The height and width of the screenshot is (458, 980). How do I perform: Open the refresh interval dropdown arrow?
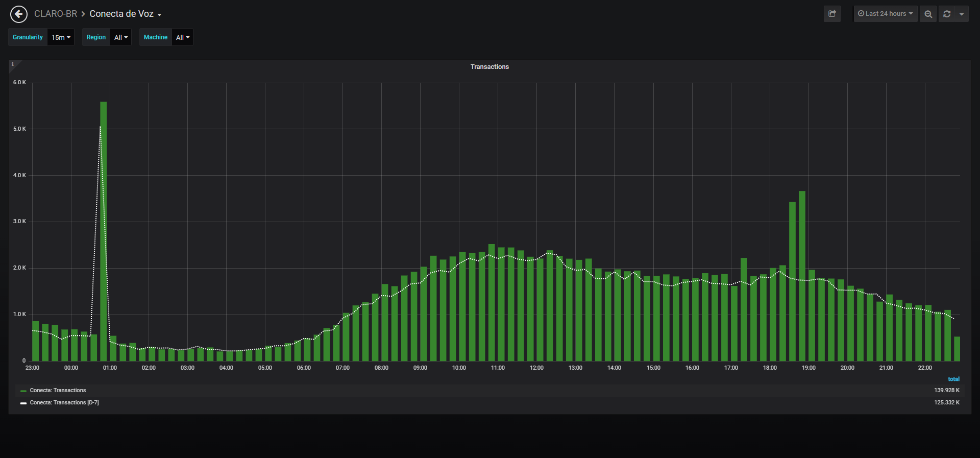coord(962,14)
